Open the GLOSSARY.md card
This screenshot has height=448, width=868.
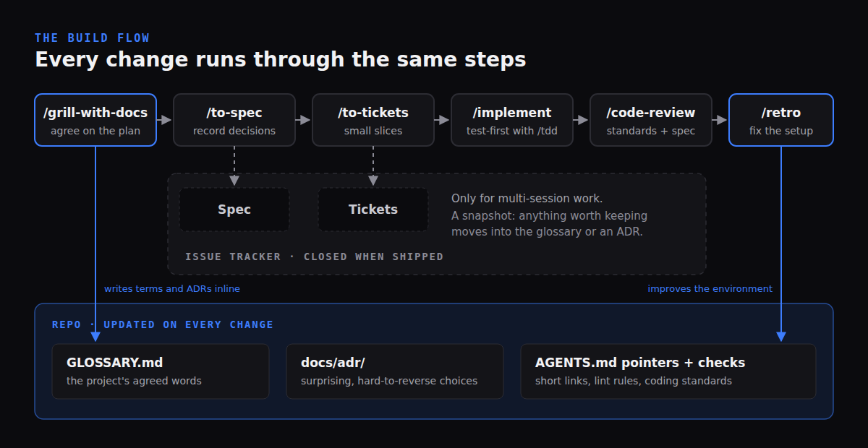[x=161, y=371]
